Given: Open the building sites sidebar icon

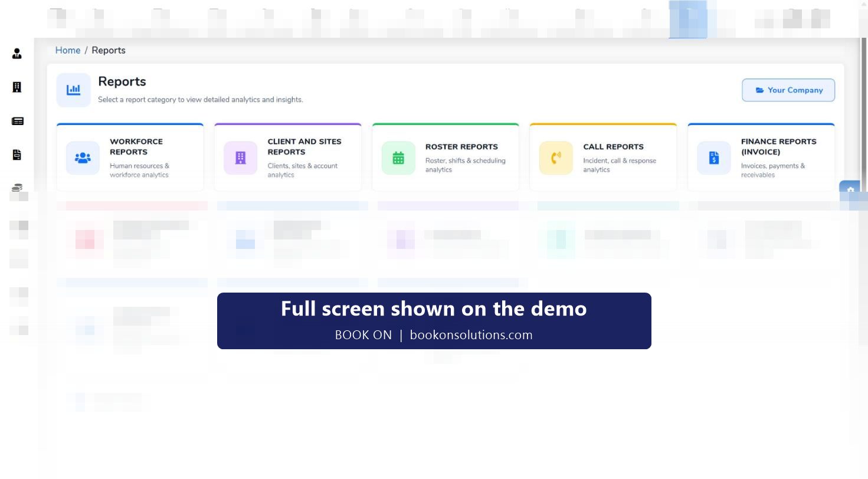Looking at the screenshot, I should tap(17, 87).
